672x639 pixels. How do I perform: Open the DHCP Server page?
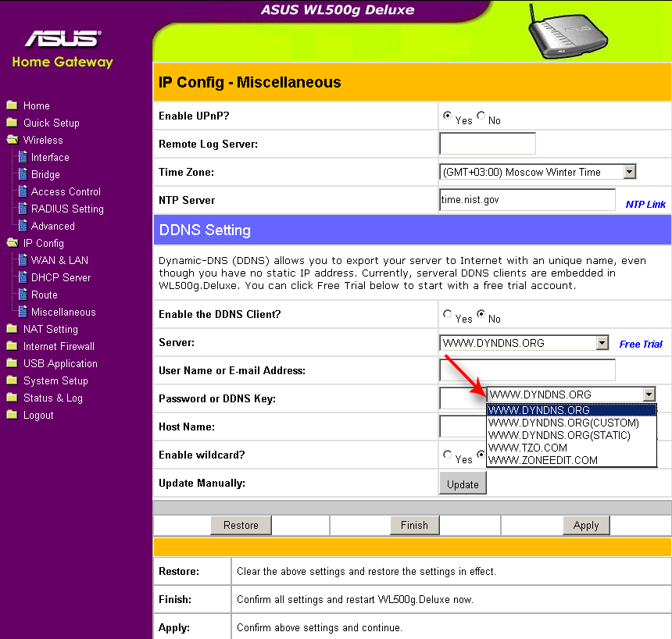pyautogui.click(x=61, y=278)
